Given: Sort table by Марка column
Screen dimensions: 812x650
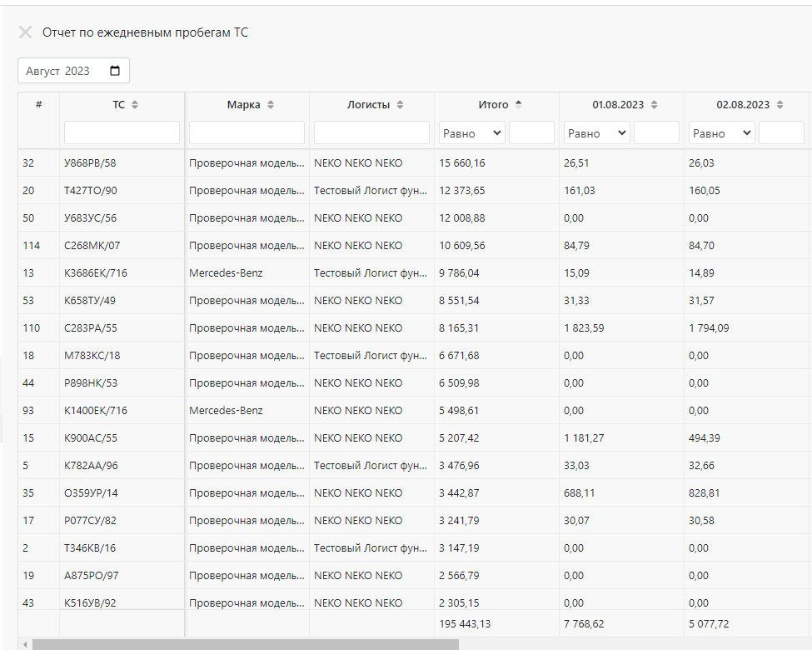Looking at the screenshot, I should [271, 105].
